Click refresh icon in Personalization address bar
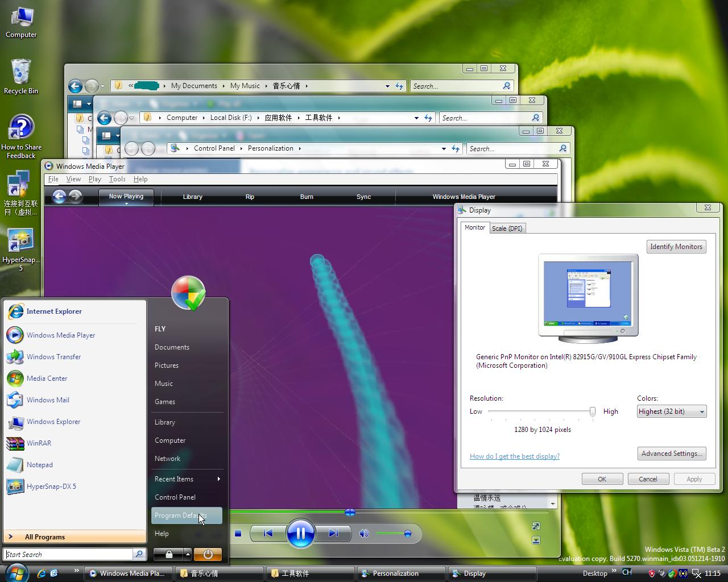 coord(456,148)
